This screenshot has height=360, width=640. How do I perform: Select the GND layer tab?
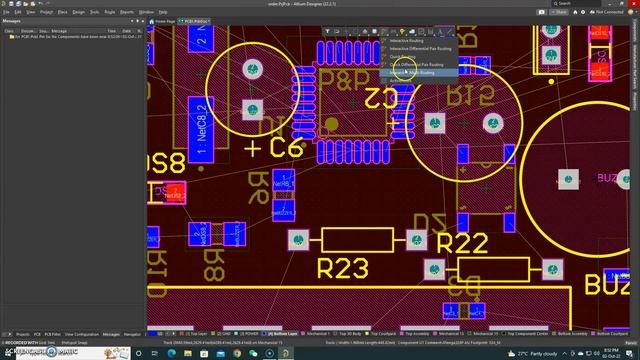point(221,333)
